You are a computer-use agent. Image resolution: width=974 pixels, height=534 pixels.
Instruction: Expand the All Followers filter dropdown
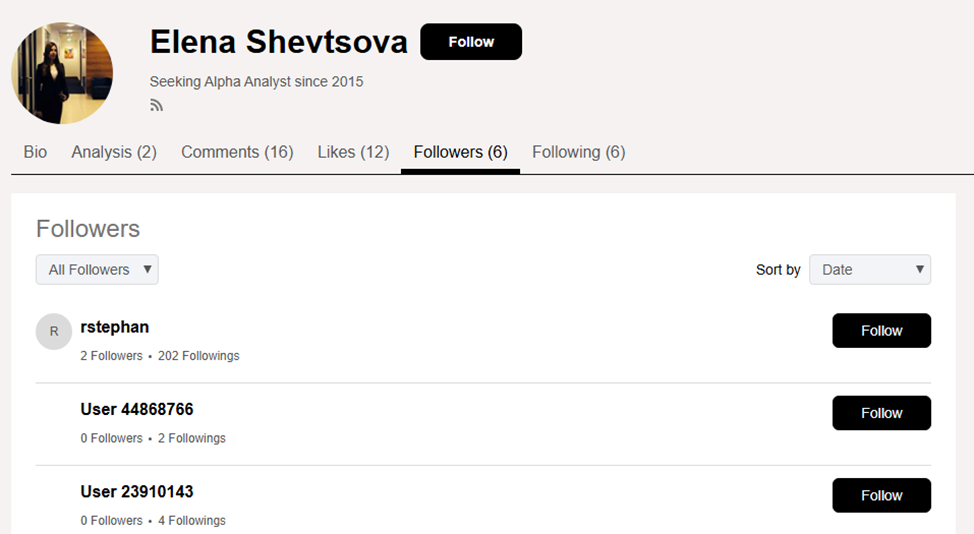click(x=97, y=269)
